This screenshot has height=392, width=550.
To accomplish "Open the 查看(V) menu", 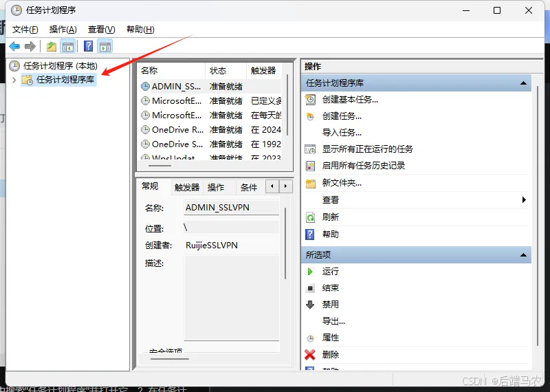I will (101, 30).
